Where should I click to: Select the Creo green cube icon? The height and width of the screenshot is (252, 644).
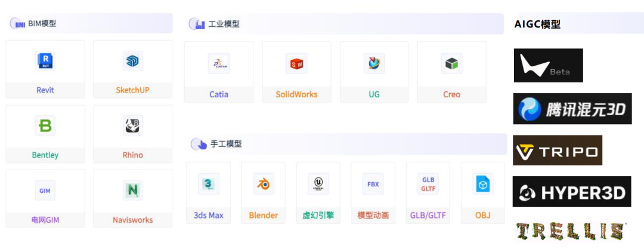tap(452, 63)
